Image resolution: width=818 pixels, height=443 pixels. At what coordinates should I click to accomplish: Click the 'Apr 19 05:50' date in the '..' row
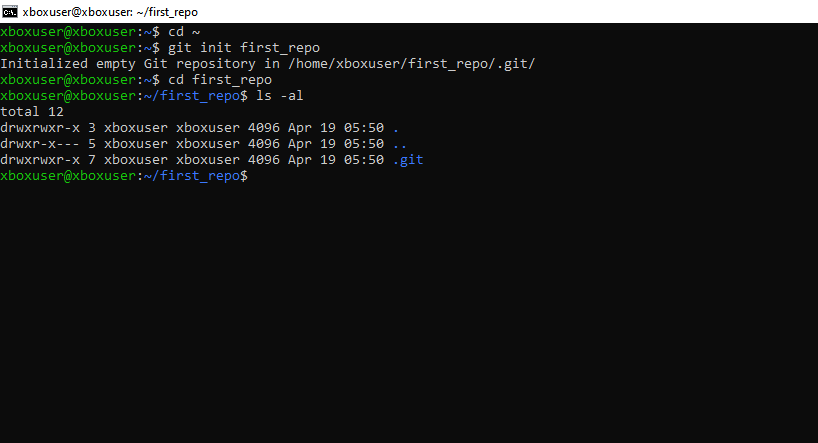click(336, 144)
